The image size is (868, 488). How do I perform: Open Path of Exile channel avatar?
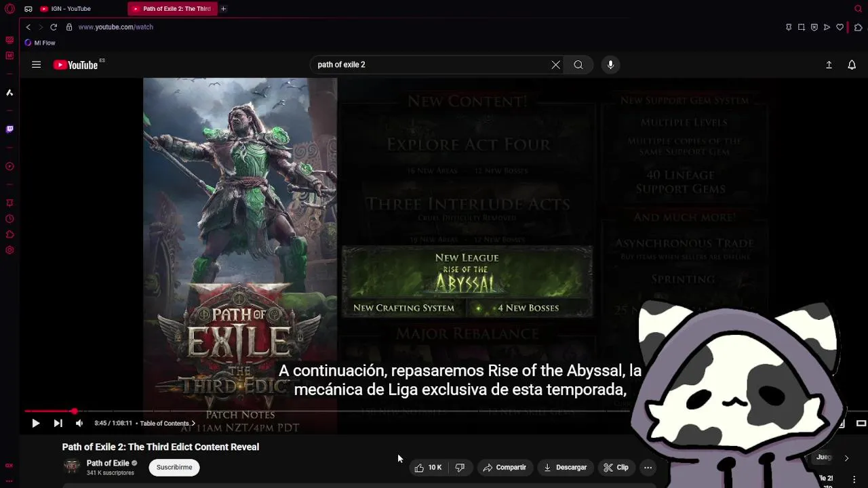[71, 467]
